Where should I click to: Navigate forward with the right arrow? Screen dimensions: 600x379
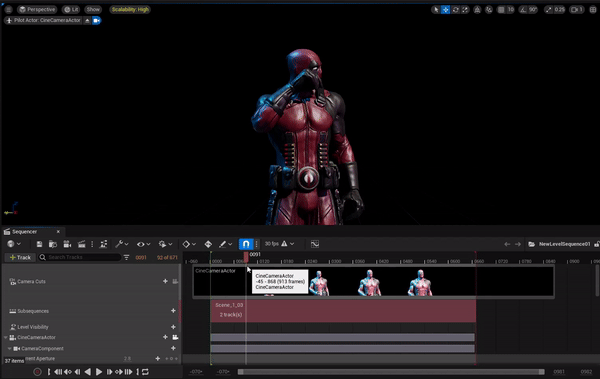(518, 244)
